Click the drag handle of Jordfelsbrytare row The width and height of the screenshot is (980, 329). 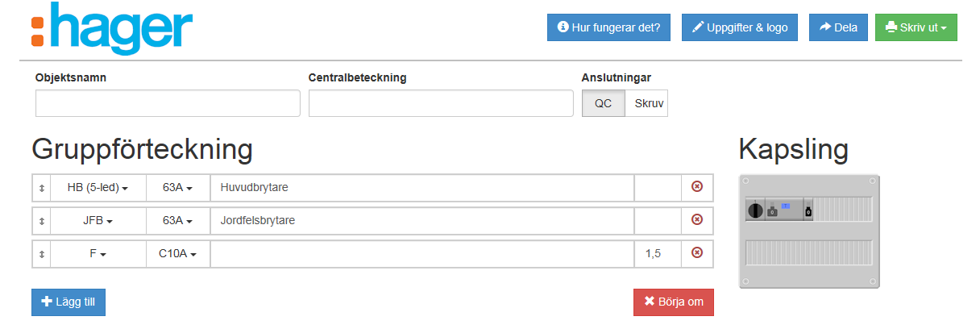tap(41, 219)
